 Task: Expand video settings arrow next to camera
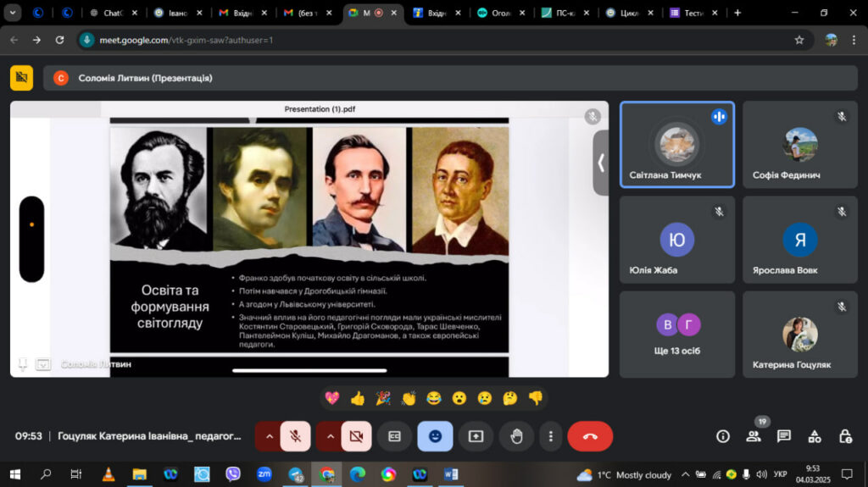tap(330, 436)
